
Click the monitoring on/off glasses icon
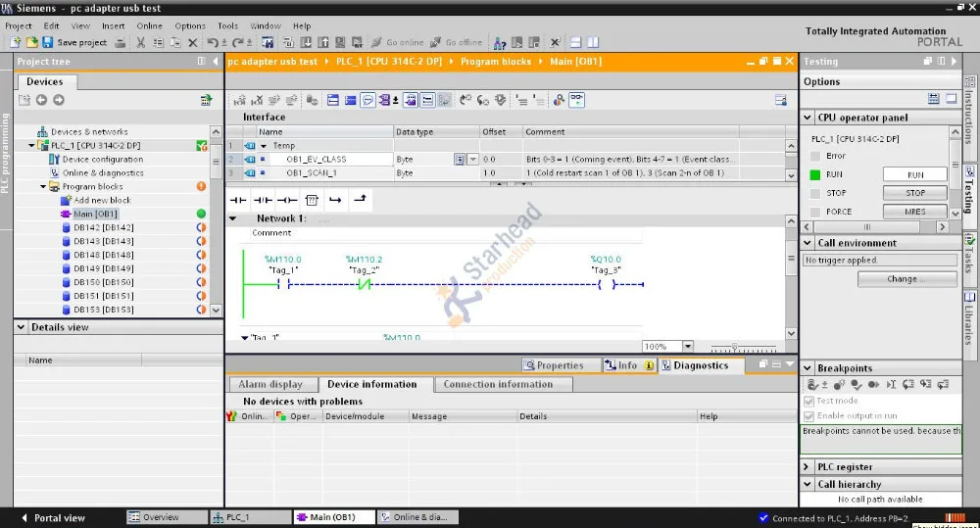[577, 99]
